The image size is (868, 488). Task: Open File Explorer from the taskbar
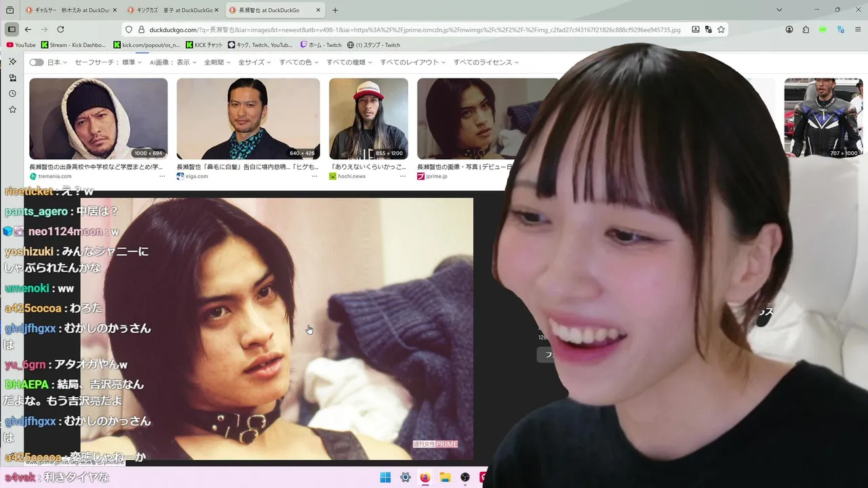pyautogui.click(x=445, y=477)
